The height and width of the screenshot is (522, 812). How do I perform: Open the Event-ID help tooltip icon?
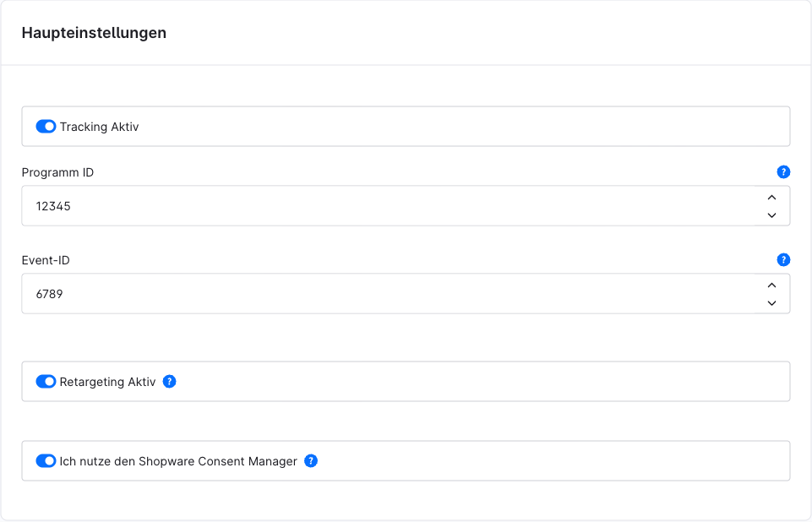pyautogui.click(x=783, y=260)
